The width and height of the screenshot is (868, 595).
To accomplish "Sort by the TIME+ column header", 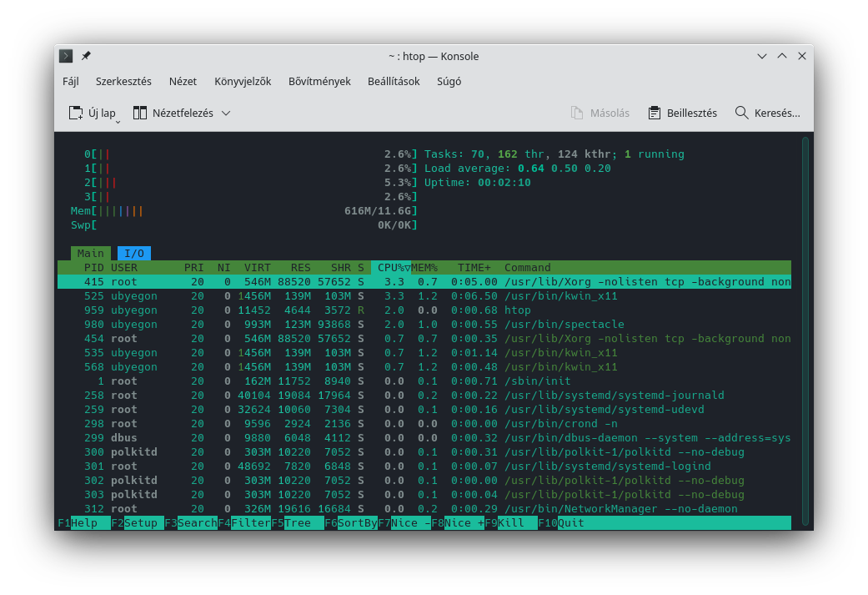I will tap(474, 268).
